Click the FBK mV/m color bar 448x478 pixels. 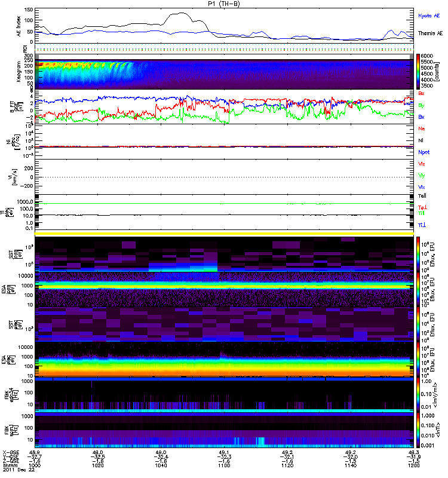[418, 395]
